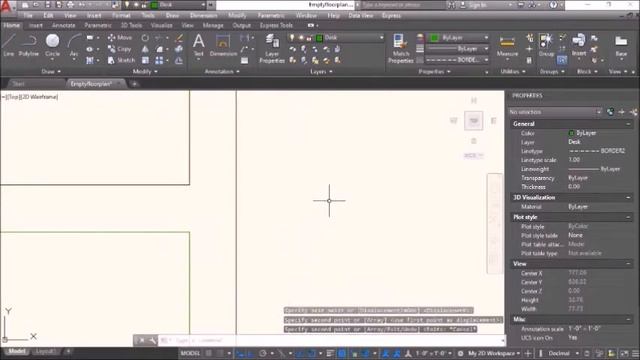Click the viewport label Top 2D Wireframe
This screenshot has height=360, width=640.
[30, 97]
